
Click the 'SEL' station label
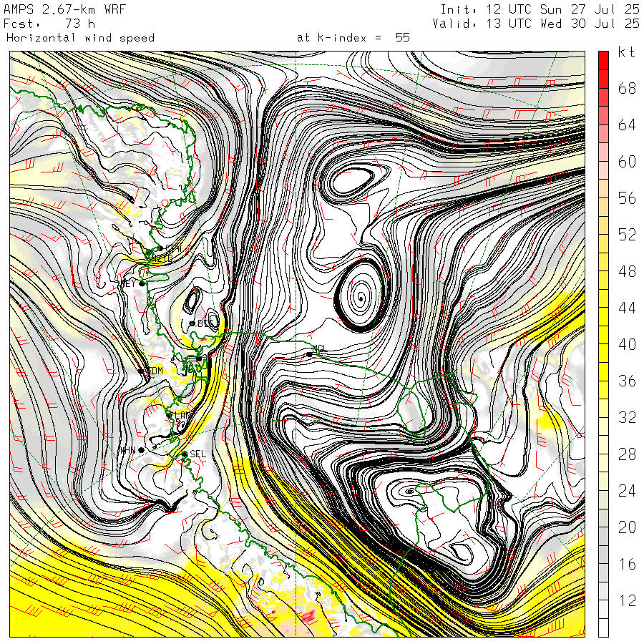[x=197, y=454]
